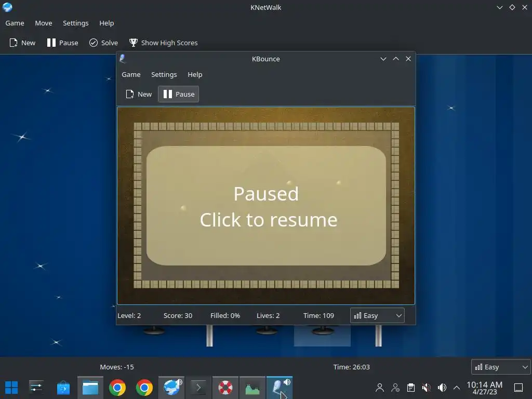The width and height of the screenshot is (532, 399).
Task: Click the show desktop icon
Action: (x=518, y=388)
